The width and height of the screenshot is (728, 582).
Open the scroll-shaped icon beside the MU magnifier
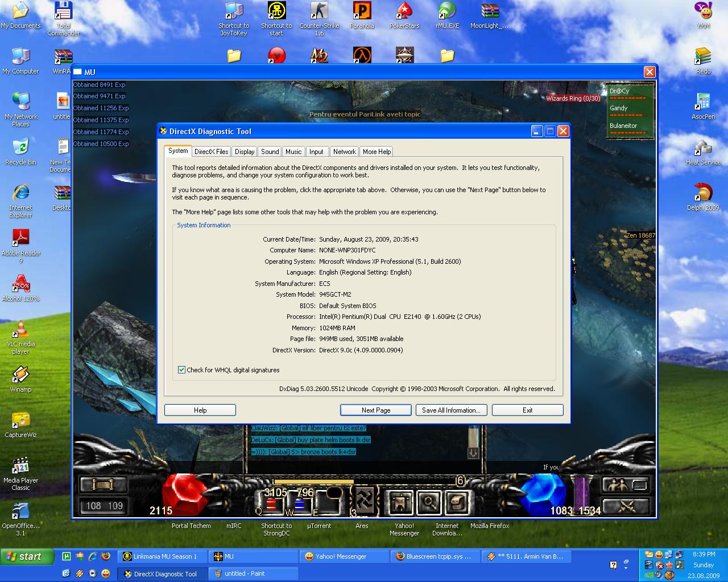[457, 502]
